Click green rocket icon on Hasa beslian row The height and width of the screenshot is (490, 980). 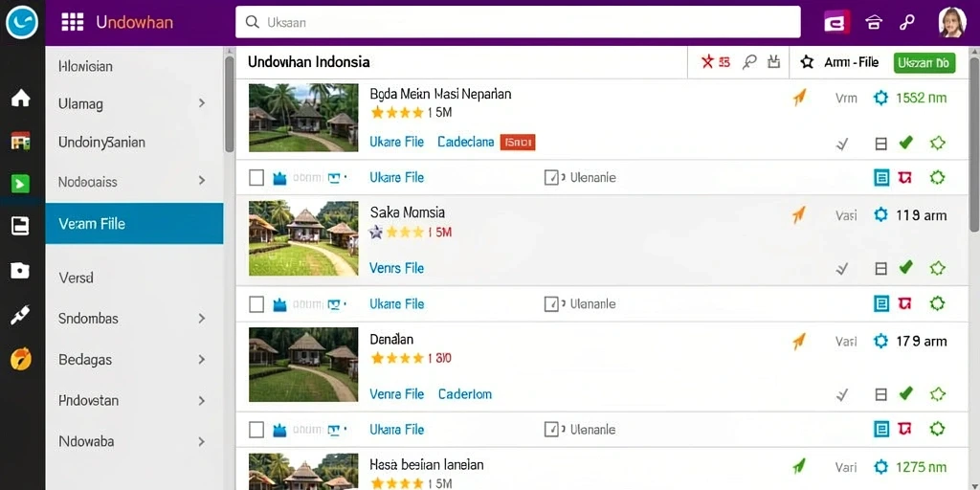[x=799, y=466]
